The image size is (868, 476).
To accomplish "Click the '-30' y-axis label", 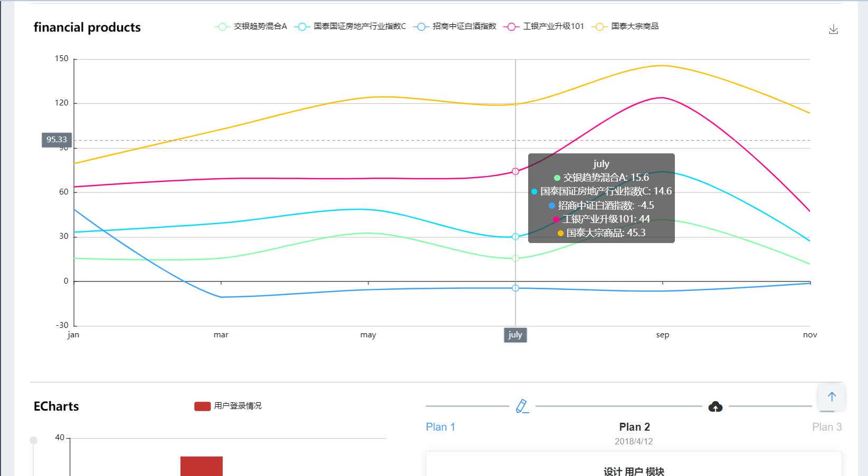I will 62,325.
